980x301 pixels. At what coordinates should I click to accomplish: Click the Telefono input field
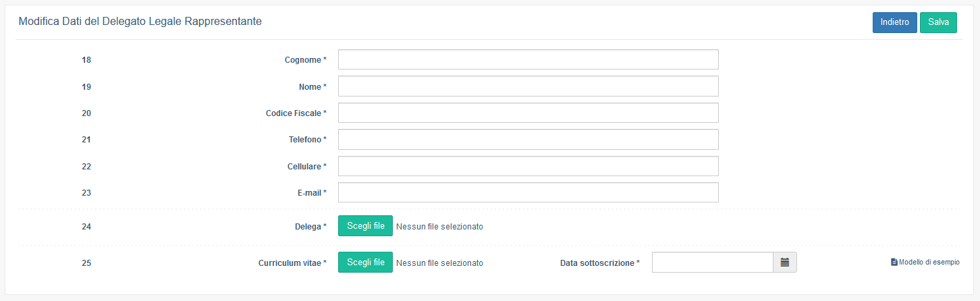tap(528, 140)
